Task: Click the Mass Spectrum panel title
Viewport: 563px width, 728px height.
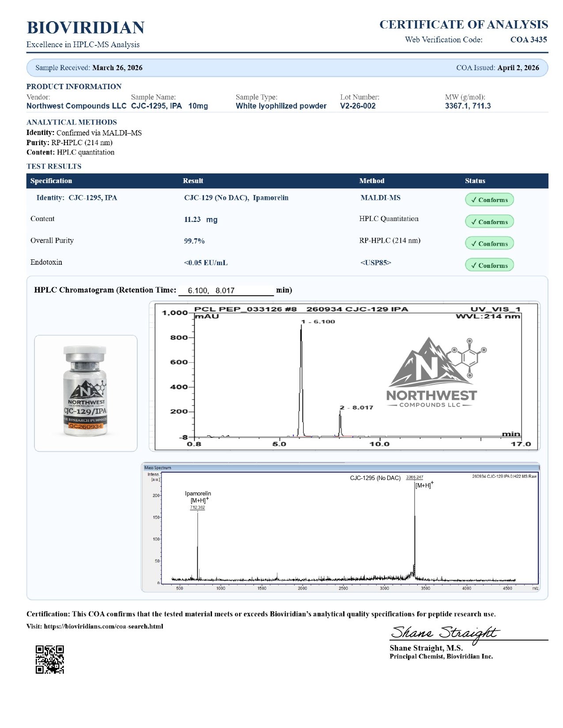Action: 158,468
